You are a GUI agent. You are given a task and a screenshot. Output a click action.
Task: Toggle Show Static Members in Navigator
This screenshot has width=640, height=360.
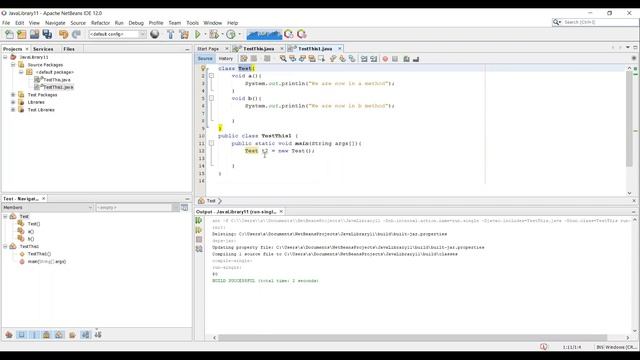click(x=34, y=335)
